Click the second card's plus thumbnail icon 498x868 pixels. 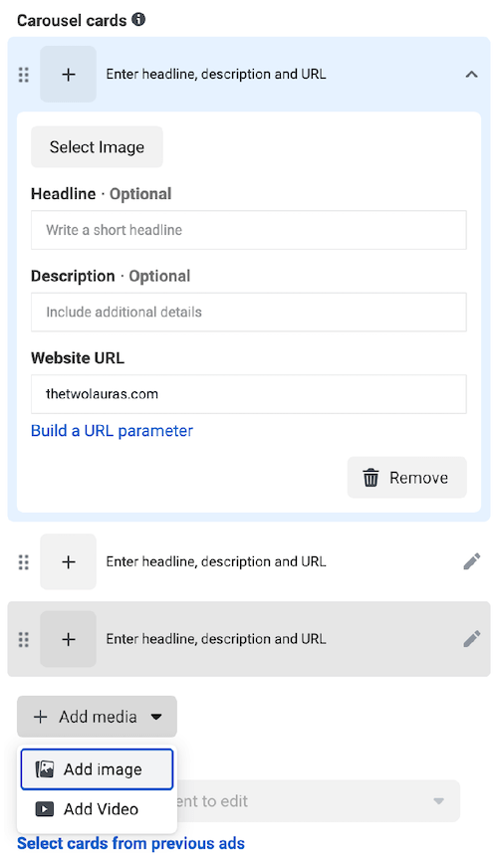(68, 561)
